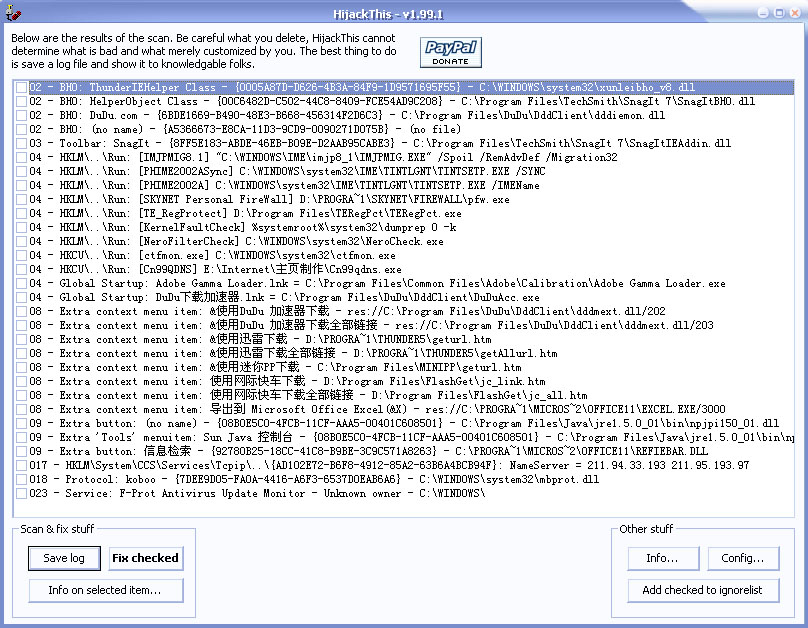Check the SKYNET Personal FireWall entry
Viewport: 808px width, 628px height.
tap(21, 199)
